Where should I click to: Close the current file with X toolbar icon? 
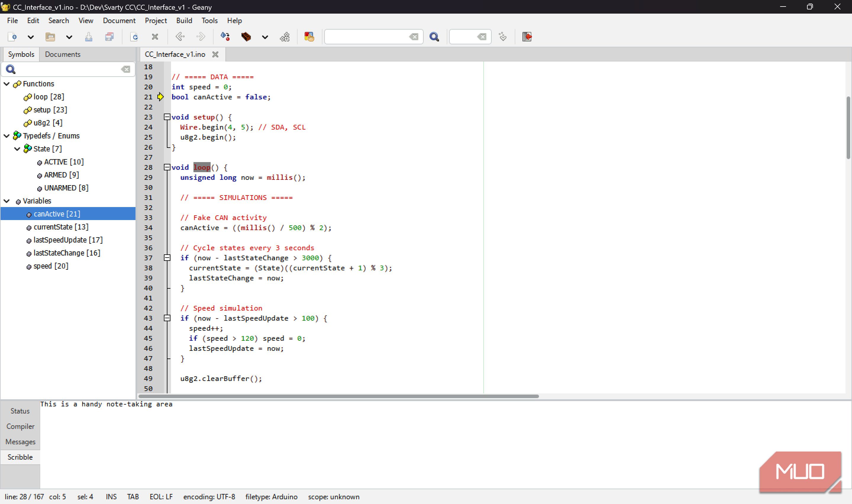tap(155, 37)
